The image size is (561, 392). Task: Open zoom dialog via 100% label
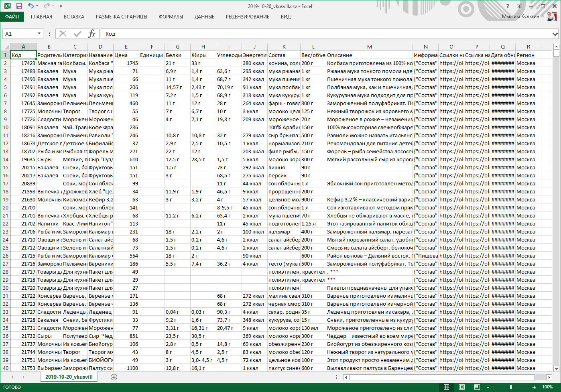(547, 387)
